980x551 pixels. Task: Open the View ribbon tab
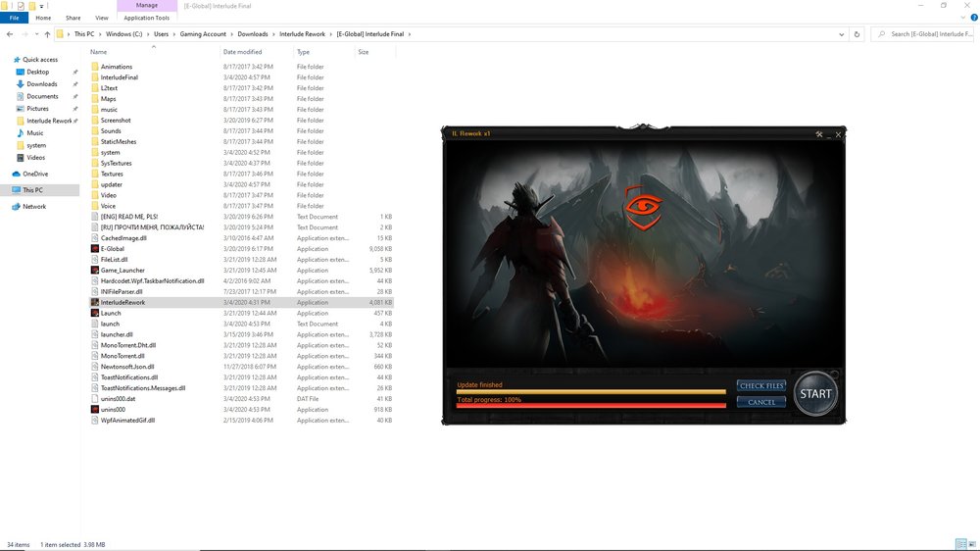point(102,18)
